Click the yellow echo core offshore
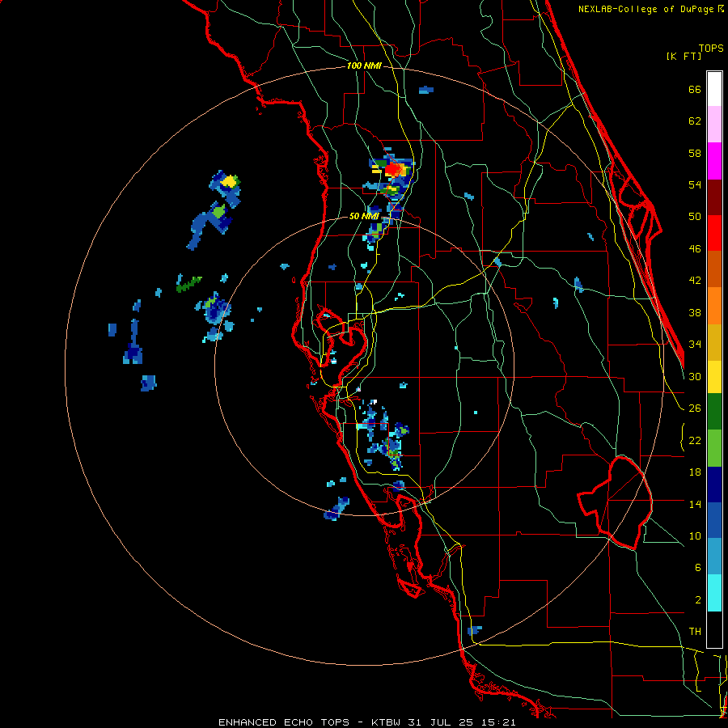This screenshot has width=728, height=728. click(x=228, y=180)
